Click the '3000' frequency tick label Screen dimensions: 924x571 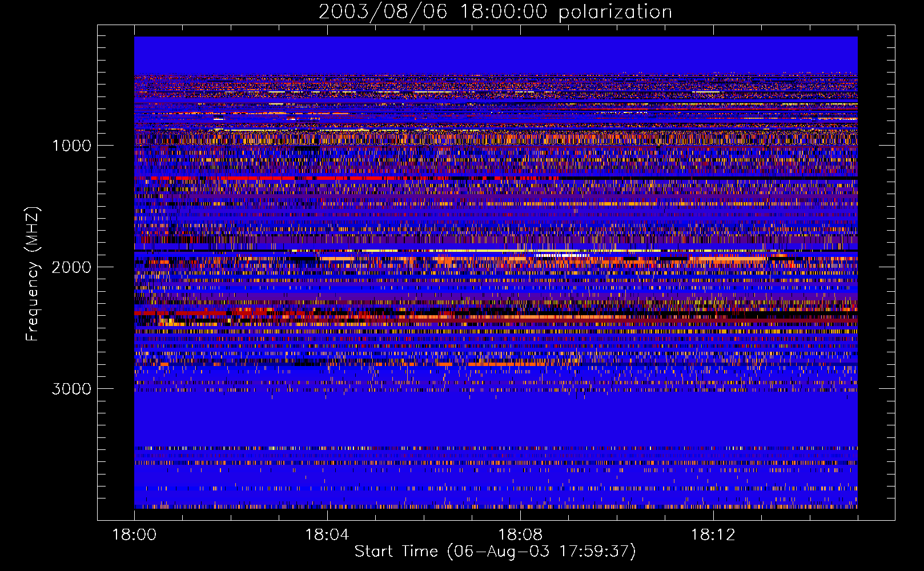[71, 389]
